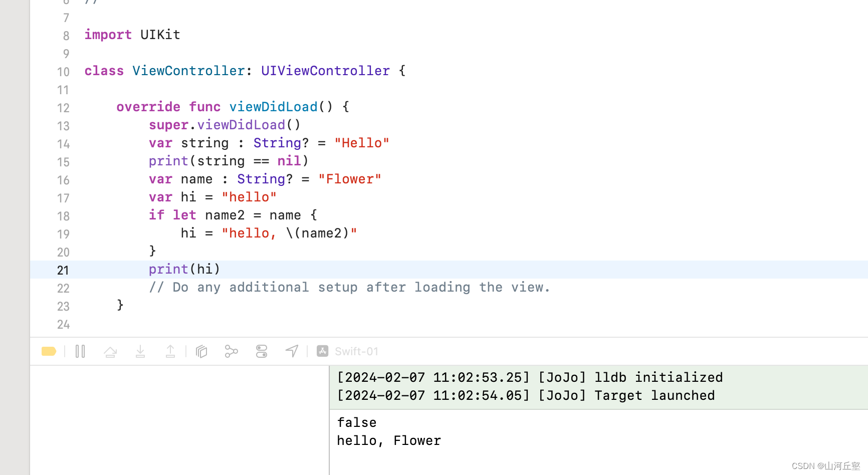Image resolution: width=868 pixels, height=475 pixels.
Task: Click 'nil' in print statement
Action: (x=289, y=161)
